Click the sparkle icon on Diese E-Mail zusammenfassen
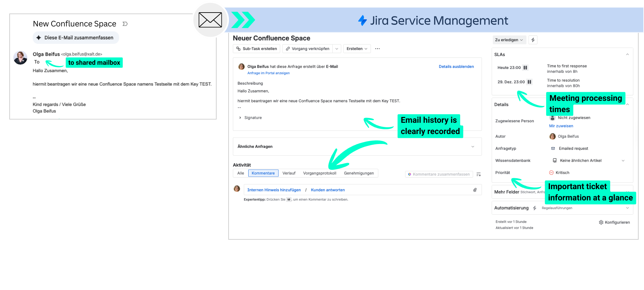This screenshot has height=290, width=644. click(x=39, y=38)
